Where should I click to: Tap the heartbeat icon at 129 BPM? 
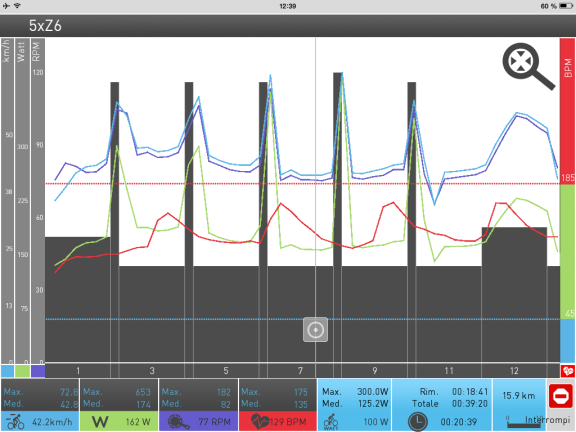tap(260, 422)
